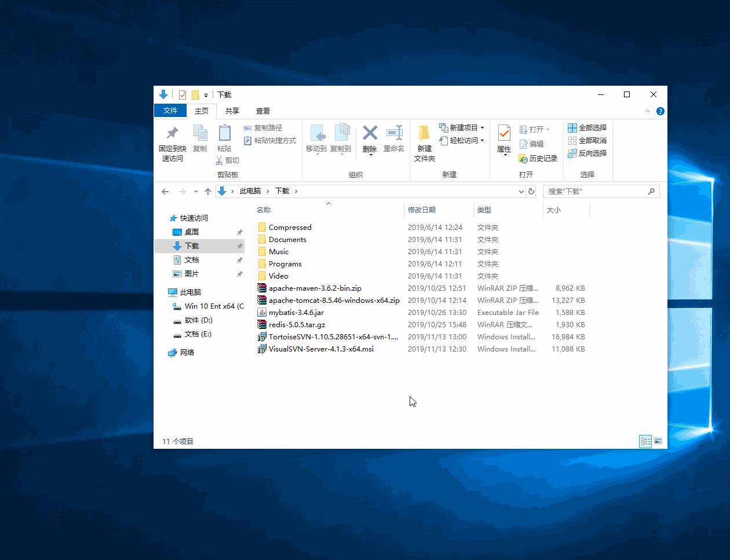Viewport: 730px width, 560px height.
Task: Click 全部取消 select none
Action: (x=587, y=141)
